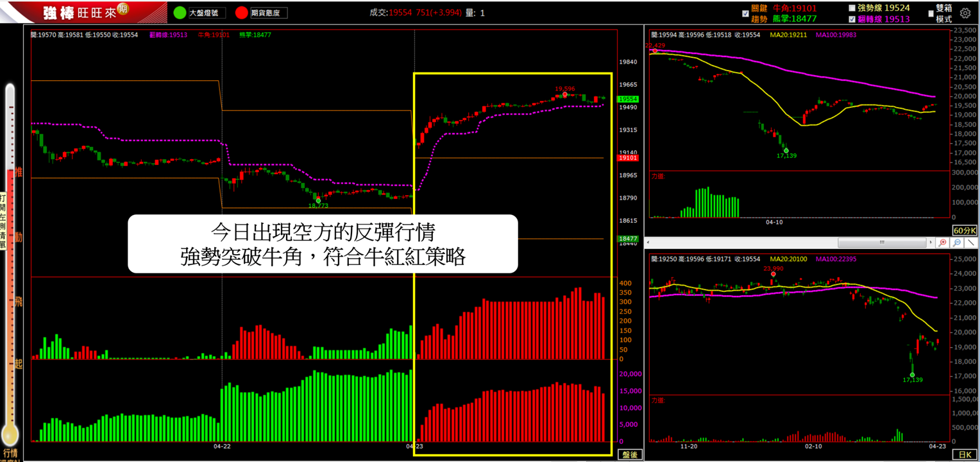Click the 11-20 date label on daily chart
This screenshot has width=980, height=462.
point(689,445)
